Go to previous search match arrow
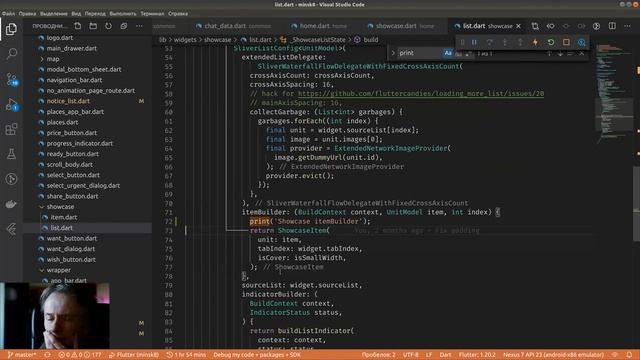 549,53
